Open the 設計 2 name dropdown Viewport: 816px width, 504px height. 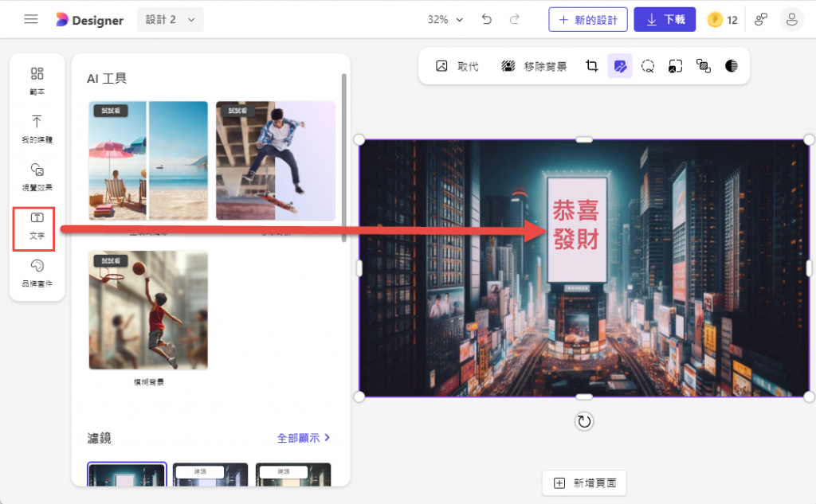pyautogui.click(x=171, y=20)
